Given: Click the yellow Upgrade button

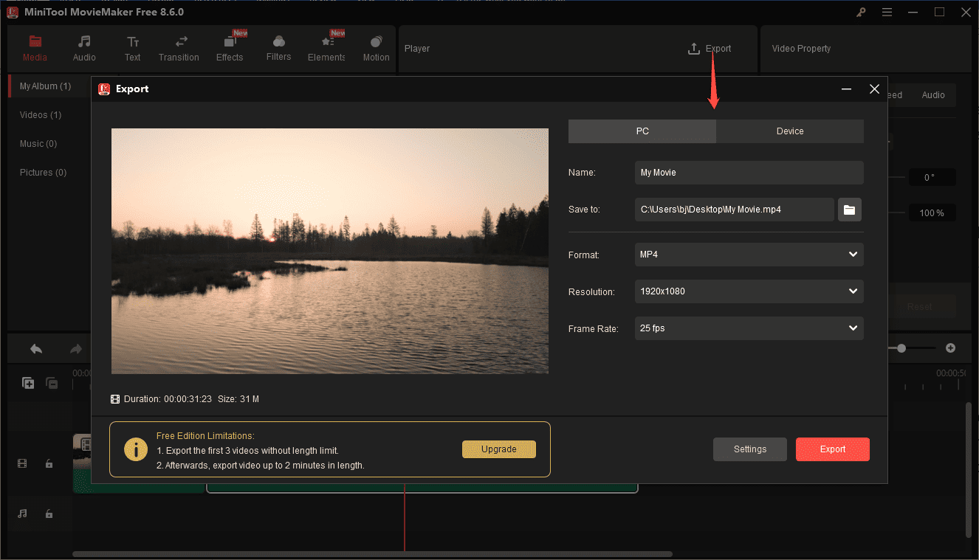Looking at the screenshot, I should 499,449.
